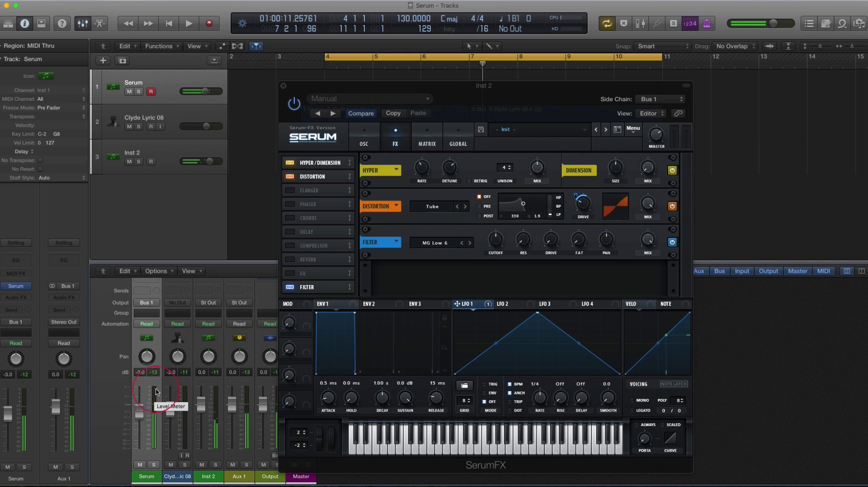Open Serum preset browser icon
Screen dimensions: 868x487
tap(618, 130)
